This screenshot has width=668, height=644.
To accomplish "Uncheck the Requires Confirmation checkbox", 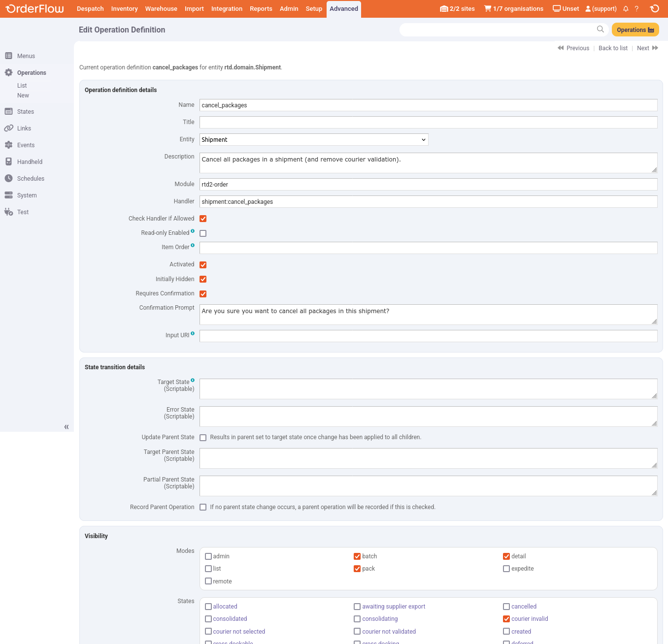I will click(x=203, y=294).
